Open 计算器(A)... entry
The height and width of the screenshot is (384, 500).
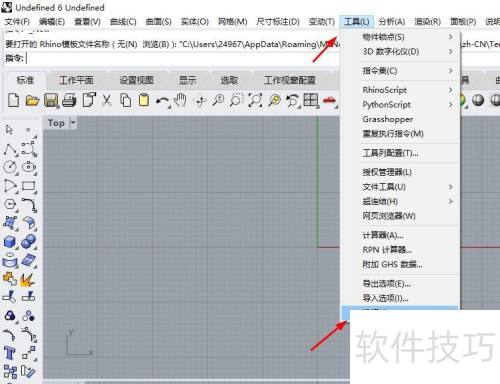400,235
